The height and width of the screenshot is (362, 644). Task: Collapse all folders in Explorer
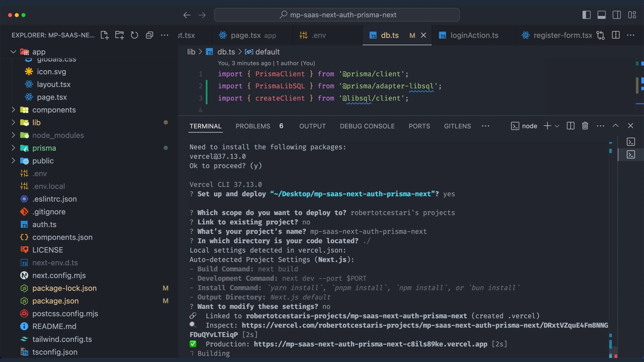point(150,35)
